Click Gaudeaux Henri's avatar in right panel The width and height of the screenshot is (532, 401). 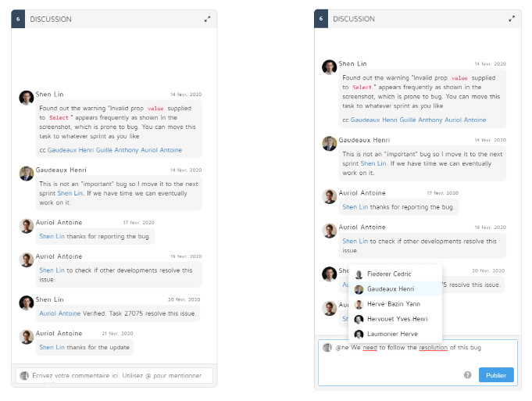[330, 143]
